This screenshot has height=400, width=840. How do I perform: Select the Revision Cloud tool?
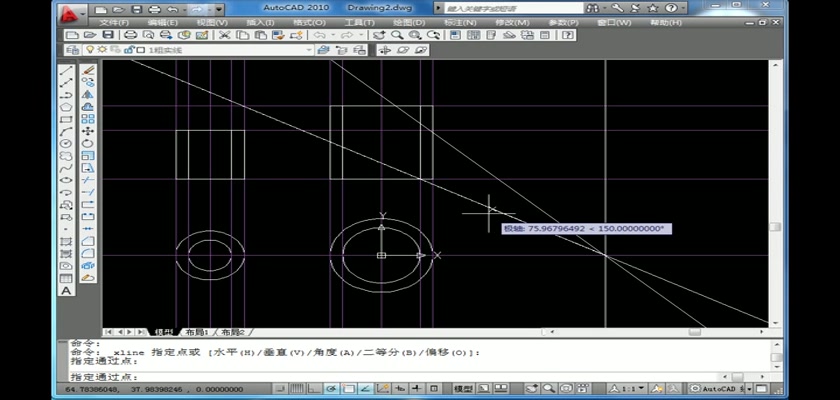tap(66, 156)
